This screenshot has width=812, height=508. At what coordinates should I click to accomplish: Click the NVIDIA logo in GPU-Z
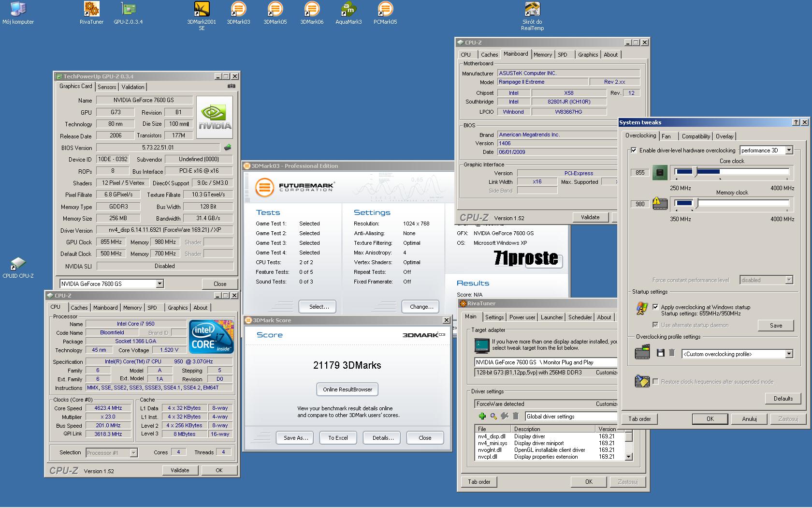coord(215,118)
